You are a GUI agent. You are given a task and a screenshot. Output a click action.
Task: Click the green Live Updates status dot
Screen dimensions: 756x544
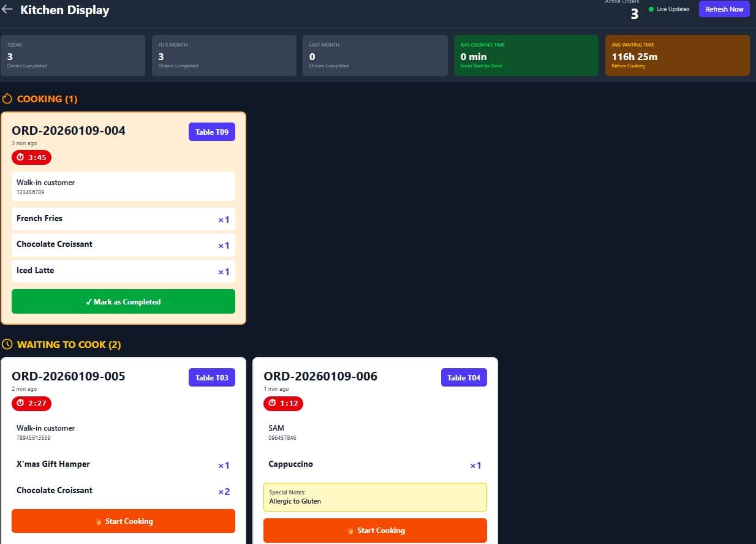coord(651,9)
